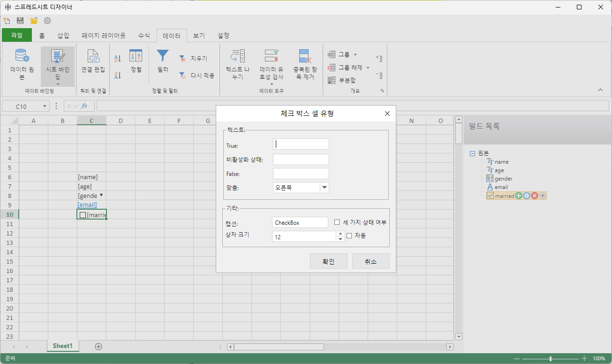Open the blue gear settings on married
The height and width of the screenshot is (364, 612).
click(x=527, y=196)
